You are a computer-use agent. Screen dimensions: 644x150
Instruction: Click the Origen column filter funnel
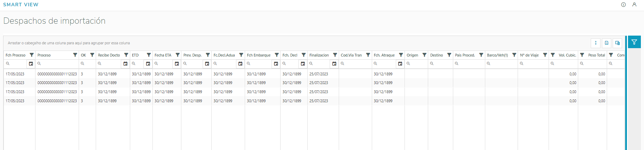[x=424, y=55]
